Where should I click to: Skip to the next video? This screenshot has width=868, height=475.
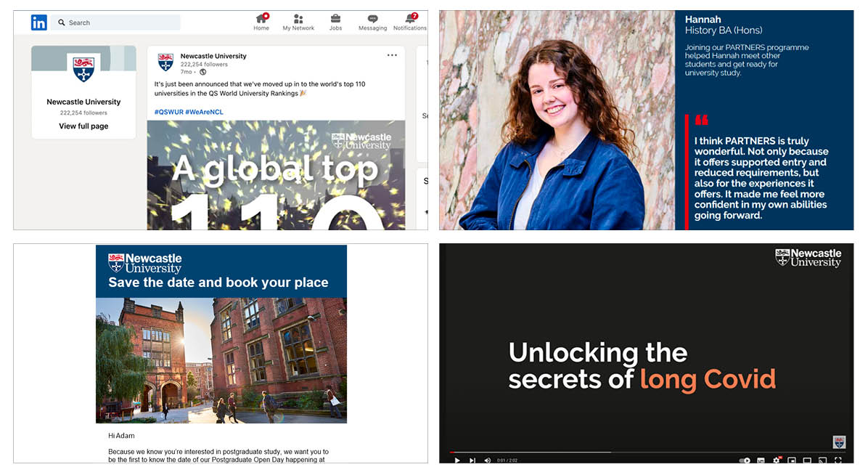[x=472, y=460]
